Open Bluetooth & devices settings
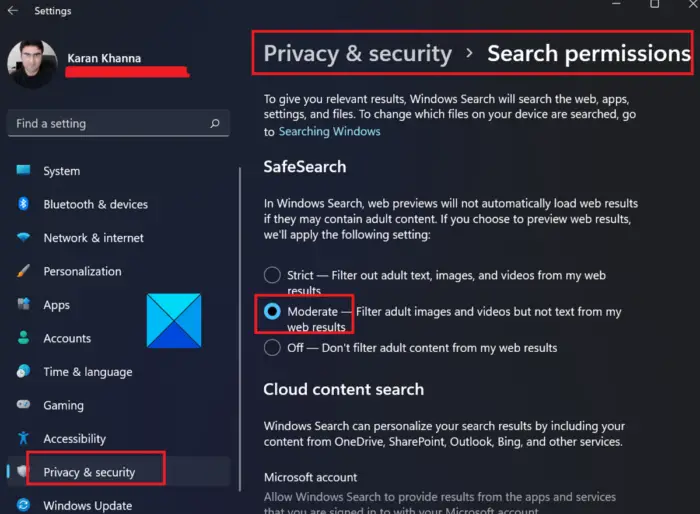Screen dimensions: 700x514 (118, 204)
